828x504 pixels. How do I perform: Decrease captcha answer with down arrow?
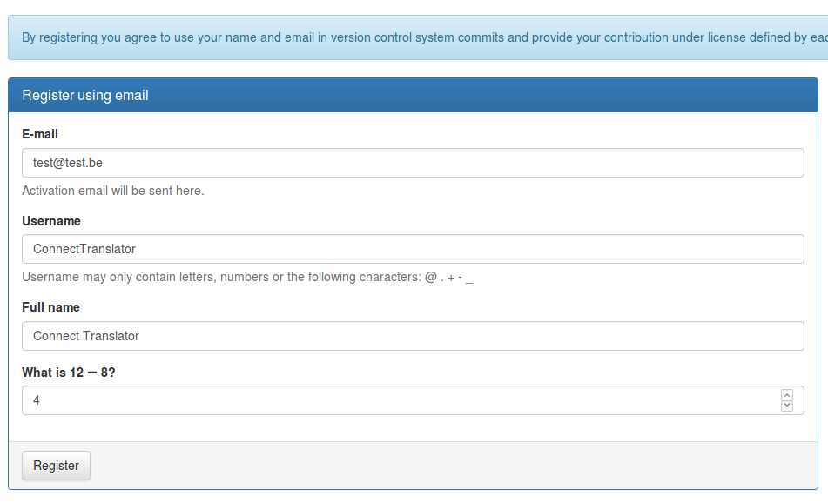pos(787,406)
